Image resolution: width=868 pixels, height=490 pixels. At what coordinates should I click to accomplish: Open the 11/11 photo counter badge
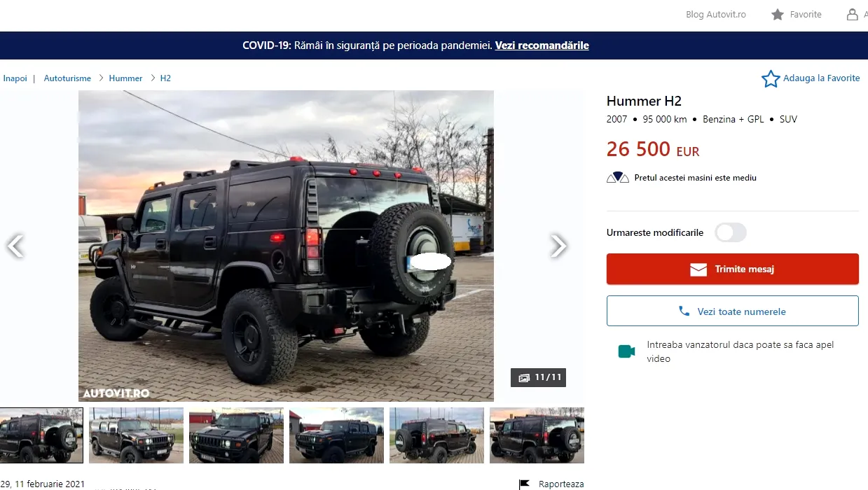[x=538, y=377]
